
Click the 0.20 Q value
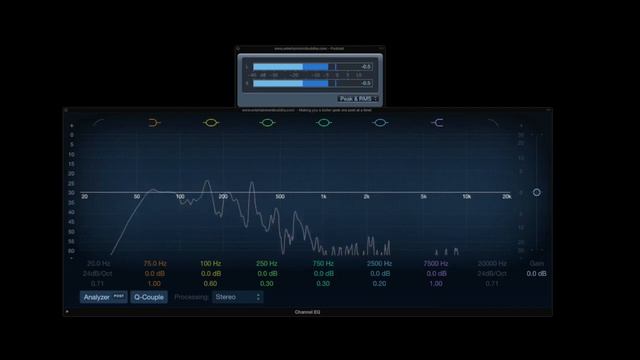(x=379, y=283)
